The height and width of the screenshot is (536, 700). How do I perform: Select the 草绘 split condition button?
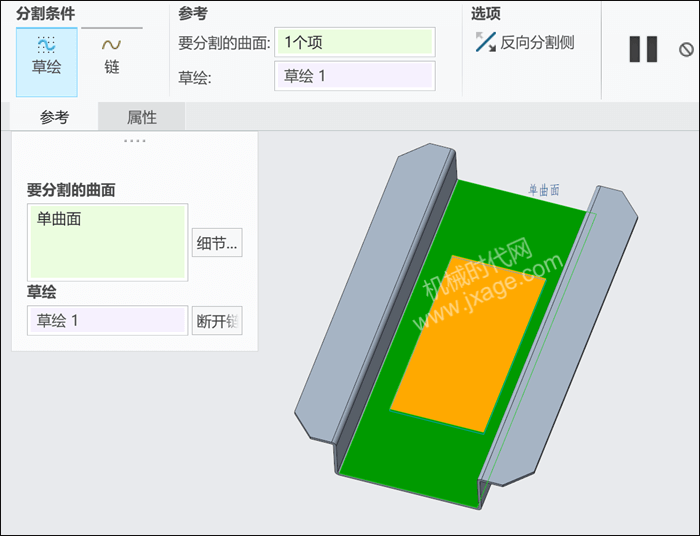(x=47, y=62)
